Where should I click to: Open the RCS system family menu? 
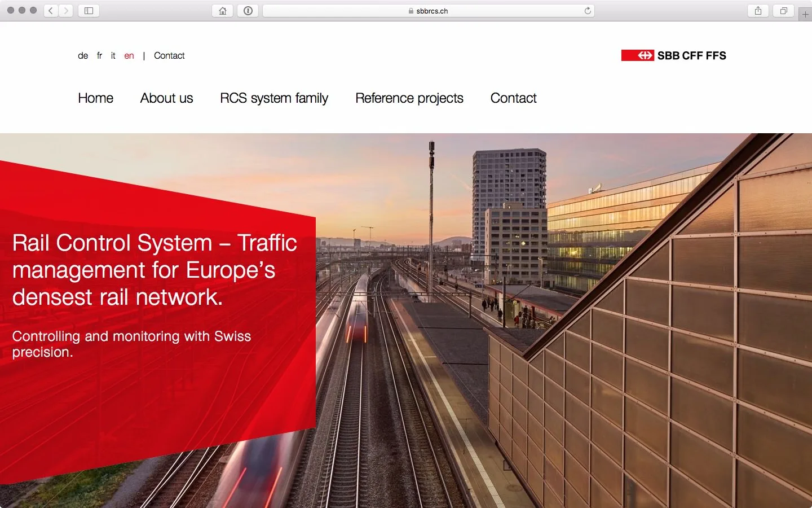click(x=274, y=98)
